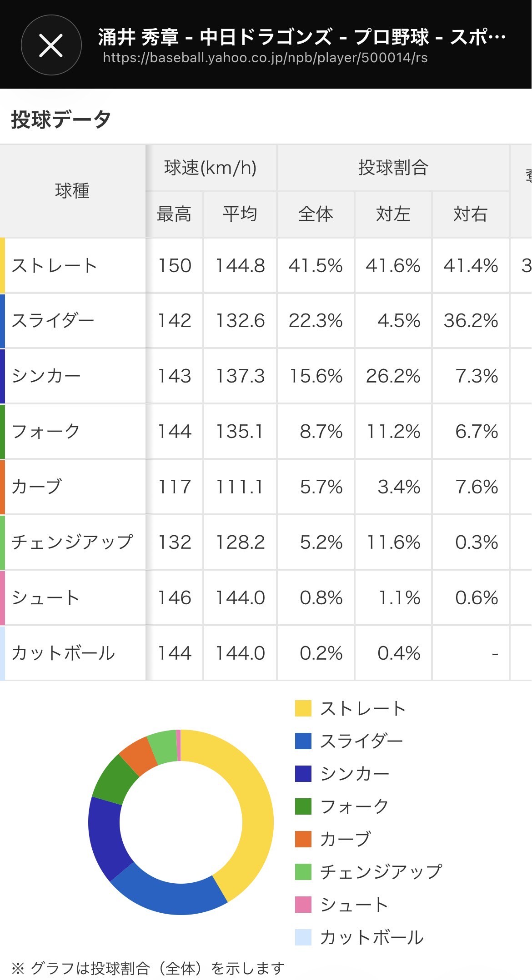Image resolution: width=532 pixels, height=980 pixels.
Task: Click the 投球データ section heading
Action: (x=61, y=119)
